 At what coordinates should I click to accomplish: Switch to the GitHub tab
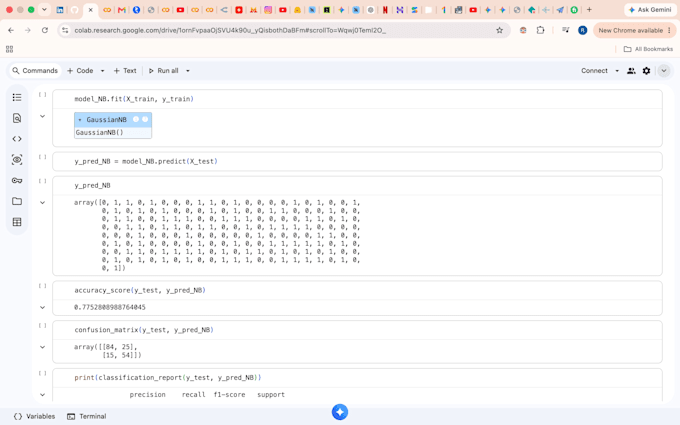click(x=75, y=10)
